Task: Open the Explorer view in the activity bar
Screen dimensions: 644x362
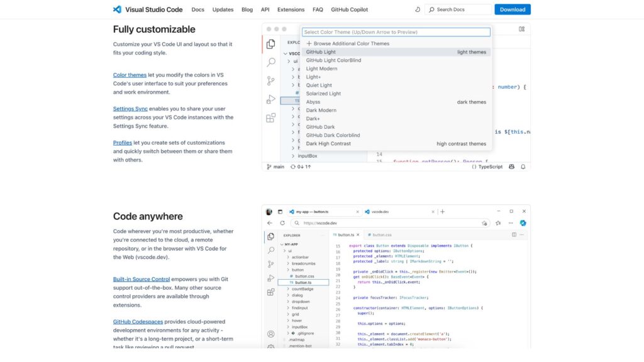Action: click(271, 43)
